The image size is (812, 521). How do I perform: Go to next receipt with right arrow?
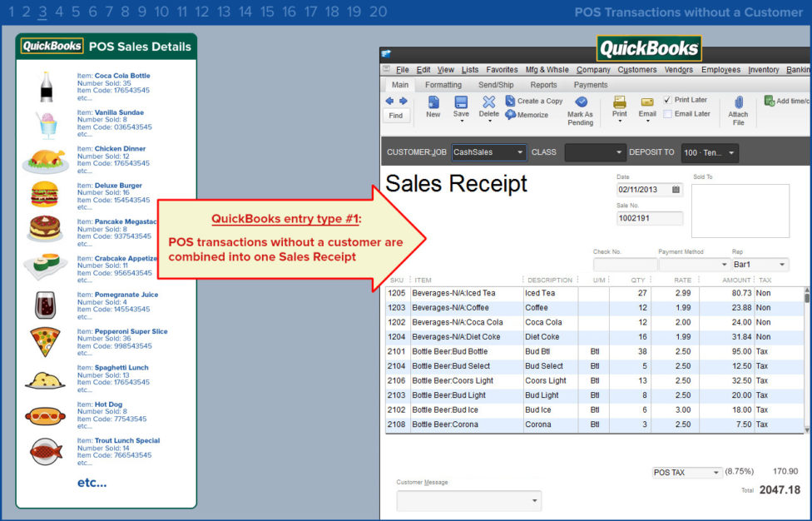tap(403, 101)
